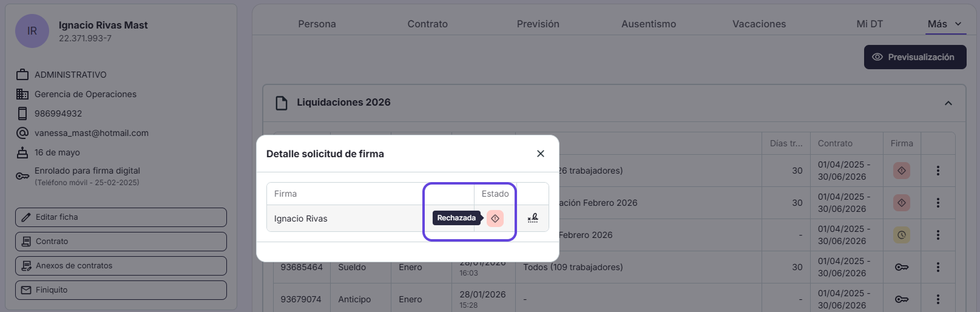Image resolution: width=980 pixels, height=312 pixels.
Task: Click the Editar ficha button
Action: (121, 217)
